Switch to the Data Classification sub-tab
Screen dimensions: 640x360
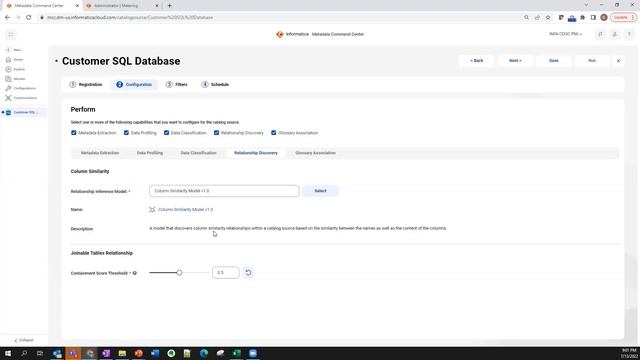tap(198, 153)
